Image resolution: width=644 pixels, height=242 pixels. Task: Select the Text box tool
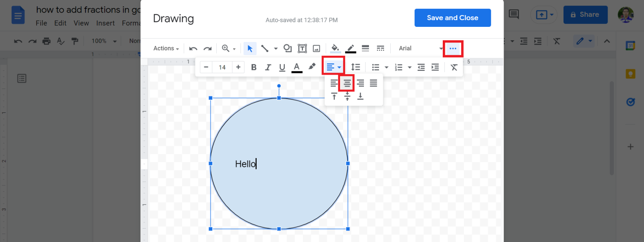click(302, 48)
